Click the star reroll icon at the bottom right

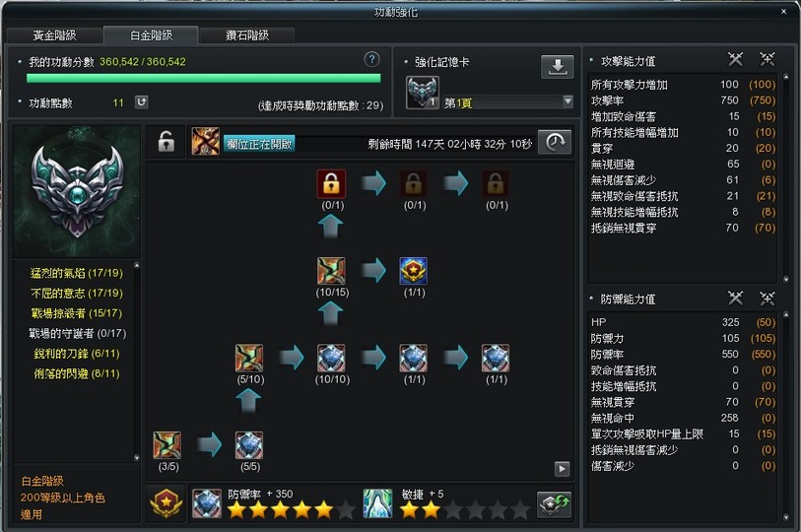pos(555,503)
